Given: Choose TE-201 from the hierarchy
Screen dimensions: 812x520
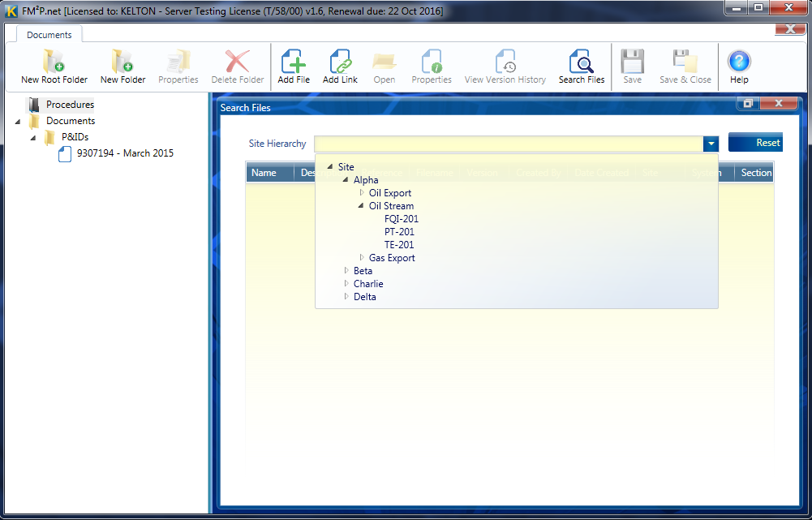Looking at the screenshot, I should [399, 244].
